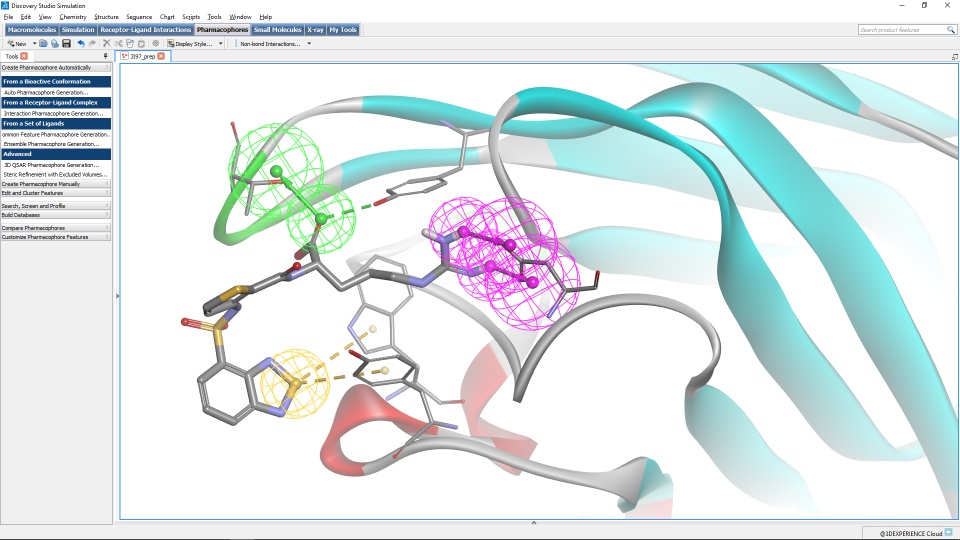Expand Search, Screen and Profile section

(x=56, y=206)
